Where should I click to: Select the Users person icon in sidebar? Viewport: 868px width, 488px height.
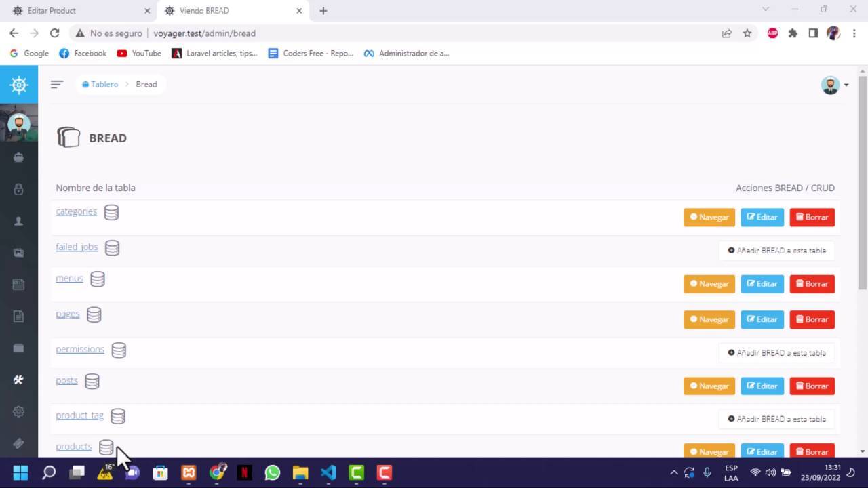click(18, 221)
